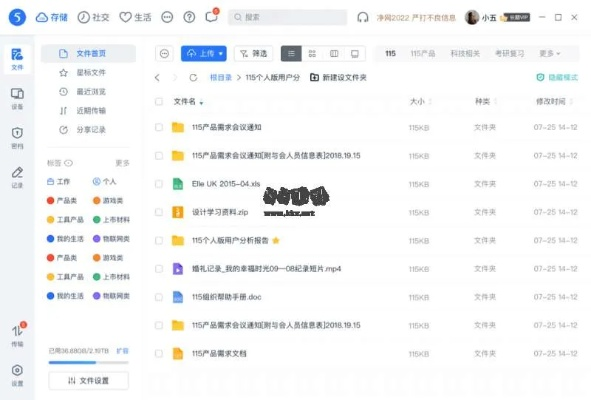Image resolution: width=591 pixels, height=400 pixels.
Task: Go to 根目录 in the breadcrumb
Action: click(x=220, y=78)
